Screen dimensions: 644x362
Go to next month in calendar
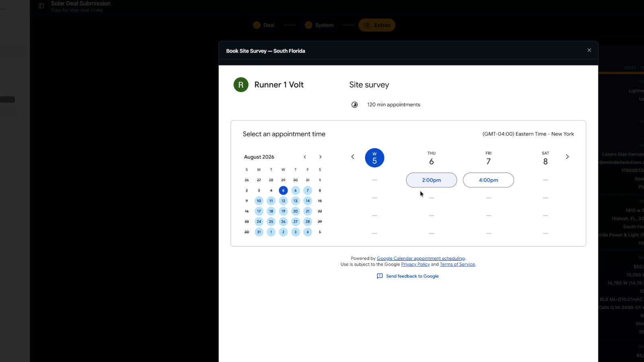[x=320, y=157]
